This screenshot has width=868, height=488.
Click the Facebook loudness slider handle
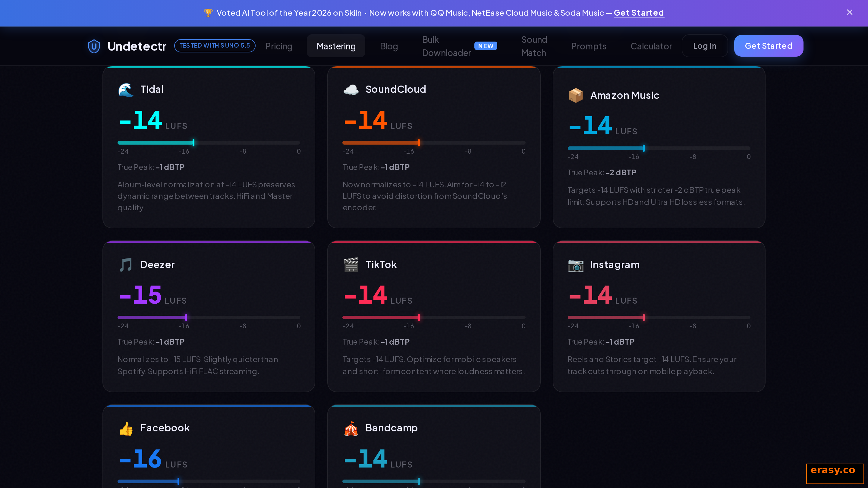[x=178, y=481]
